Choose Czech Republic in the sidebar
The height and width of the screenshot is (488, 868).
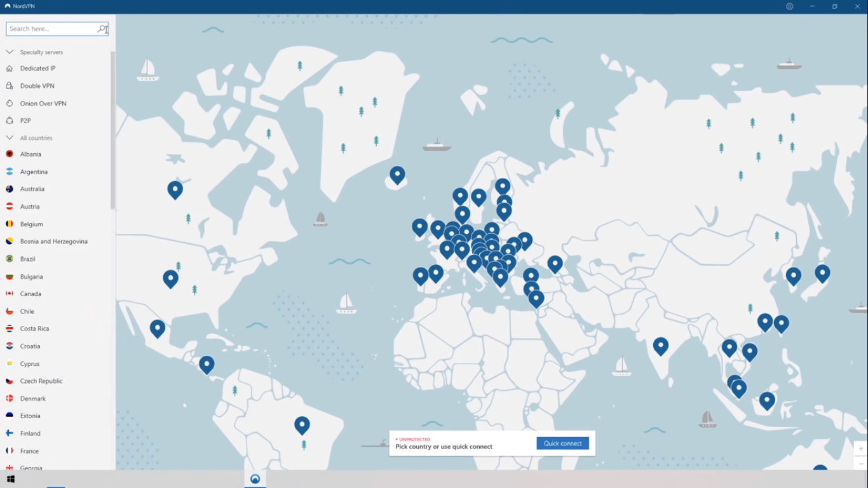(41, 381)
